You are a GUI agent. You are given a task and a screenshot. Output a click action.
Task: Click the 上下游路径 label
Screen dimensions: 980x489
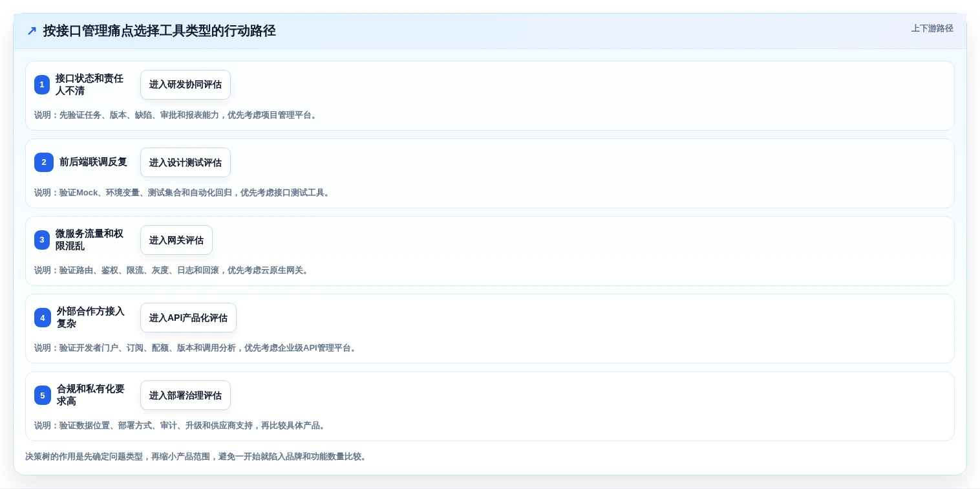coord(932,28)
